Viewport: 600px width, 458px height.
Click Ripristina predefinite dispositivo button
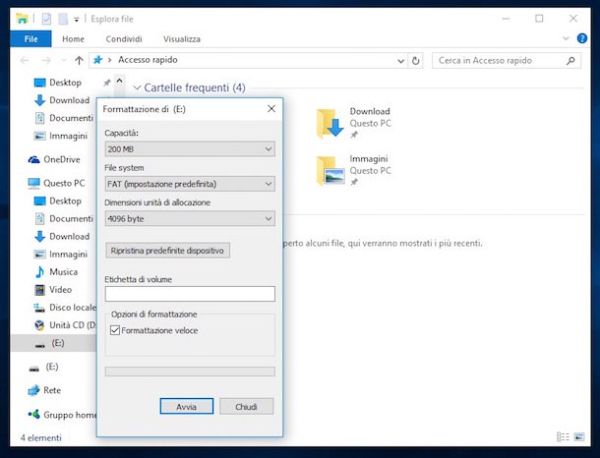pos(168,250)
